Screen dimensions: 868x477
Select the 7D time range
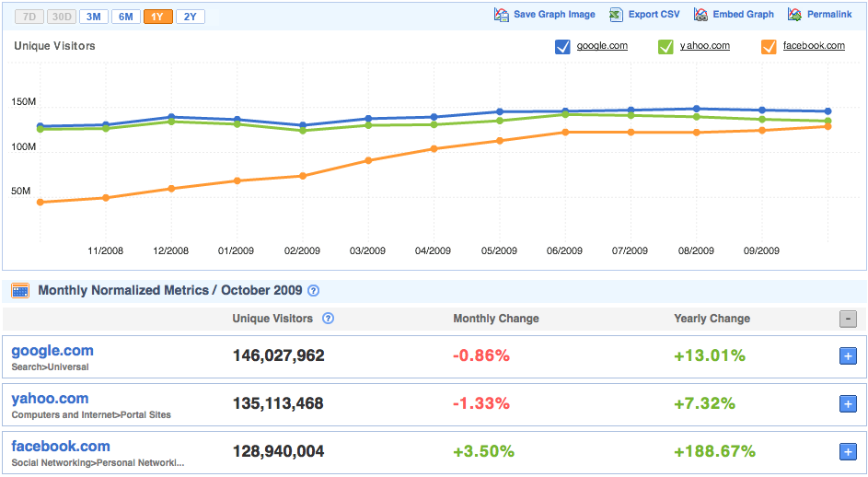(x=29, y=17)
